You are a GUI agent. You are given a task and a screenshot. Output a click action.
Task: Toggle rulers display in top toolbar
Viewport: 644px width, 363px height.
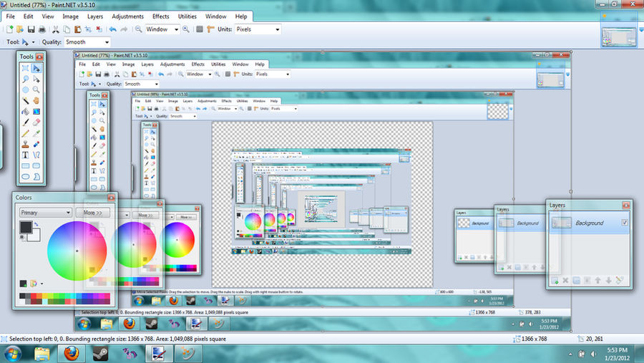[x=210, y=29]
